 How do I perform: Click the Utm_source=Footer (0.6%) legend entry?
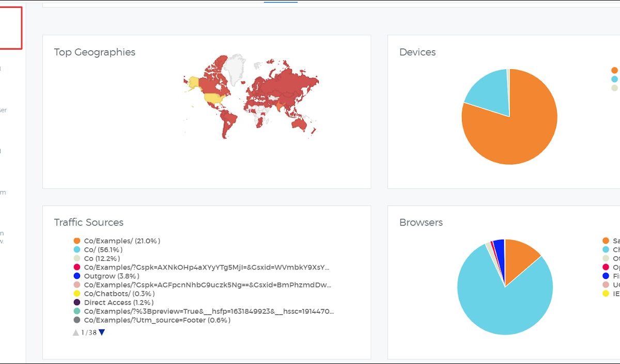[157, 320]
